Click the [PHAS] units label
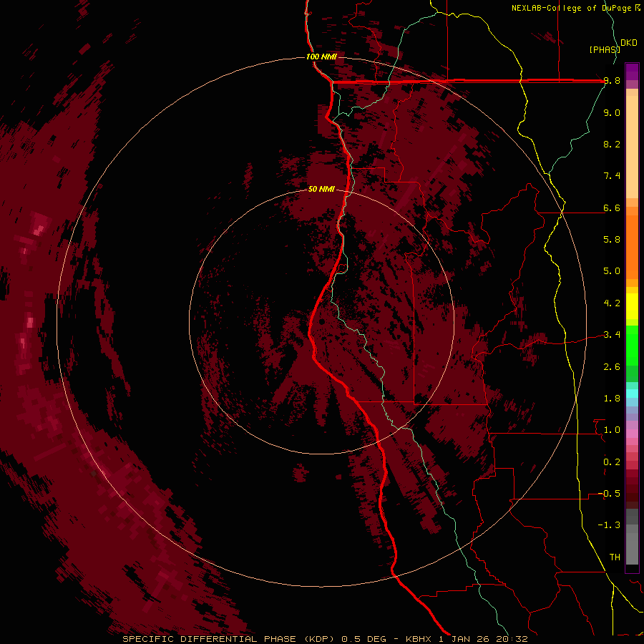 click(605, 49)
